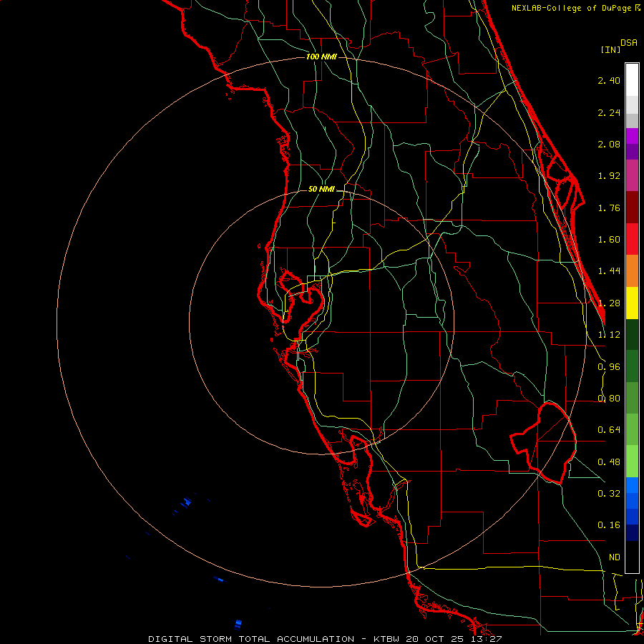Click the navy legend swatch above ND
Screen dimensions: 644x644
pos(632,532)
